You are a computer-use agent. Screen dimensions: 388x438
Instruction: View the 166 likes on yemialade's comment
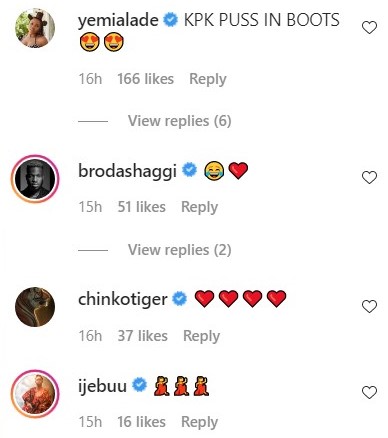(145, 79)
